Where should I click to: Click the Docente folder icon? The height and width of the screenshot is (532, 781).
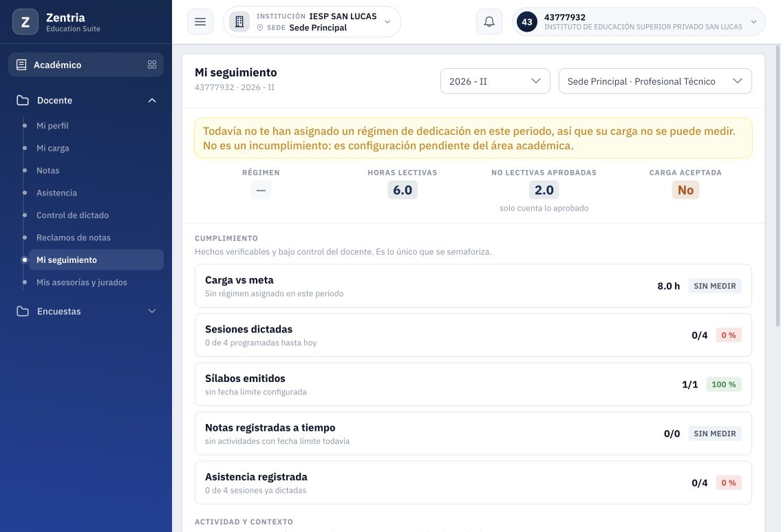(23, 100)
